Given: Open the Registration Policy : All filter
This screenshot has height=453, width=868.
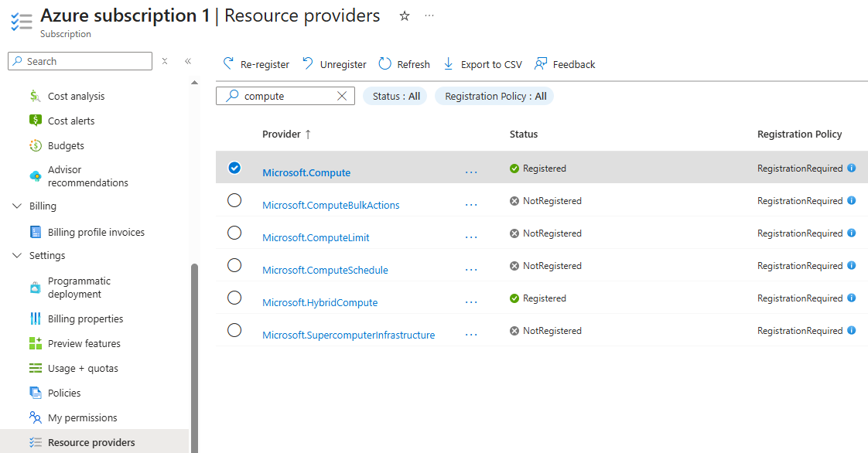Looking at the screenshot, I should 494,96.
